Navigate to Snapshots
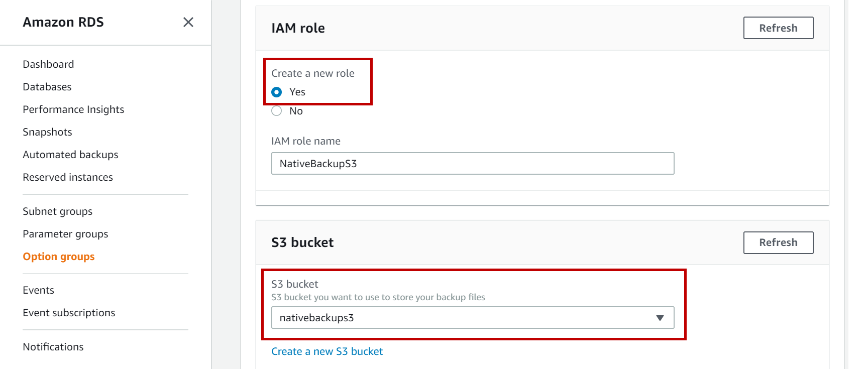Screen dimensions: 868x377 click(x=47, y=132)
